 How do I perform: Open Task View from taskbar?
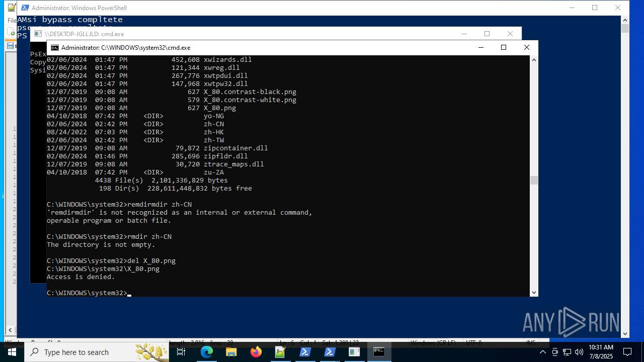[181, 352]
